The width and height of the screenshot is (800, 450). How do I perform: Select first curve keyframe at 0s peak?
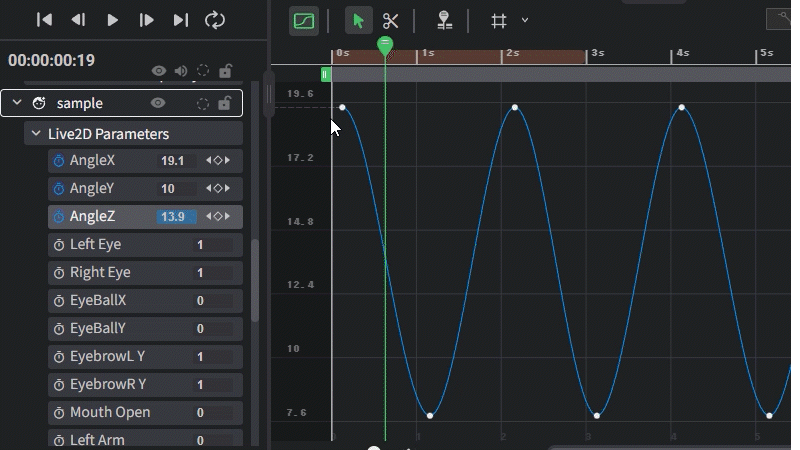click(342, 107)
